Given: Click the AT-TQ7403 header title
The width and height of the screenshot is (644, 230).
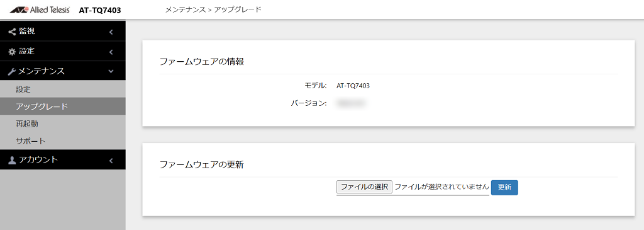Looking at the screenshot, I should click(100, 10).
